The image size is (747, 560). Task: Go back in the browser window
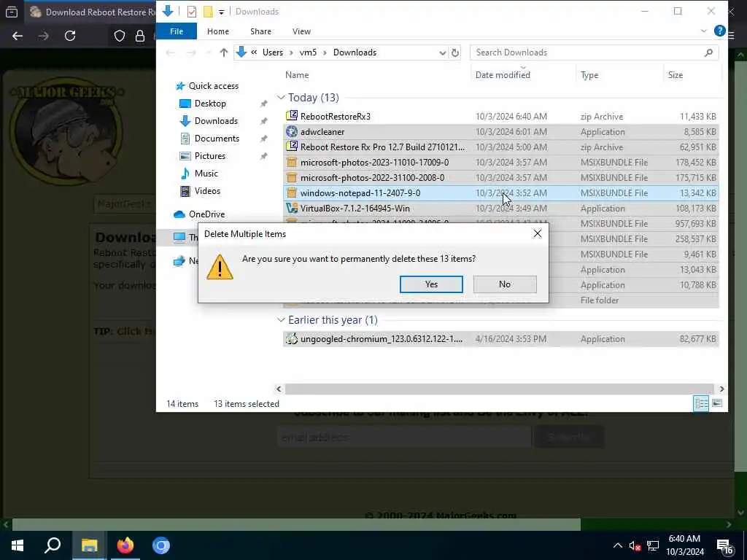click(18, 36)
